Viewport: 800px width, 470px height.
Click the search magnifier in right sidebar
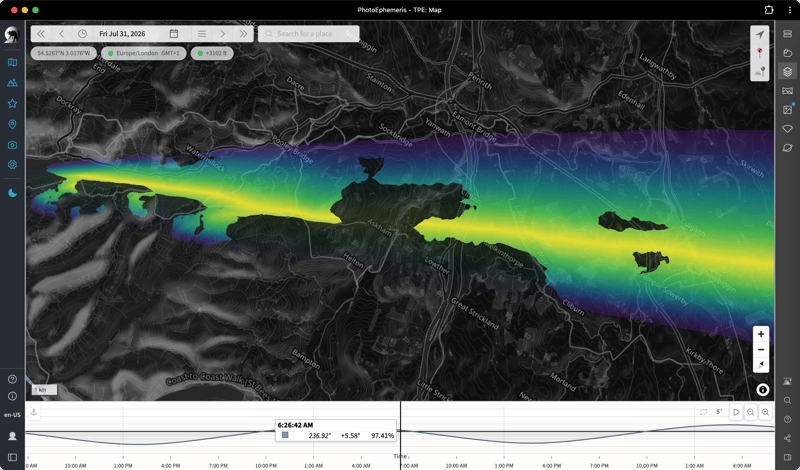787,401
